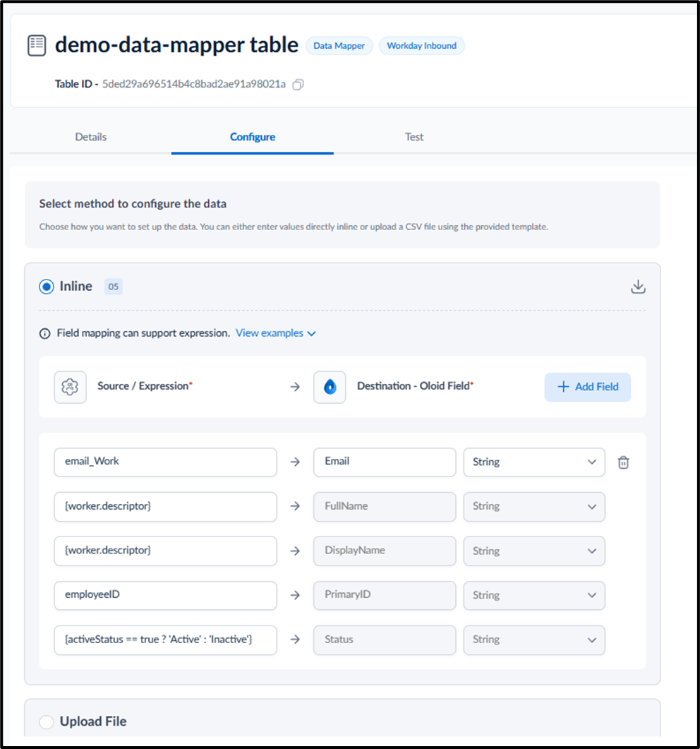Click the employeeID source input
700x749 pixels.
click(x=165, y=595)
